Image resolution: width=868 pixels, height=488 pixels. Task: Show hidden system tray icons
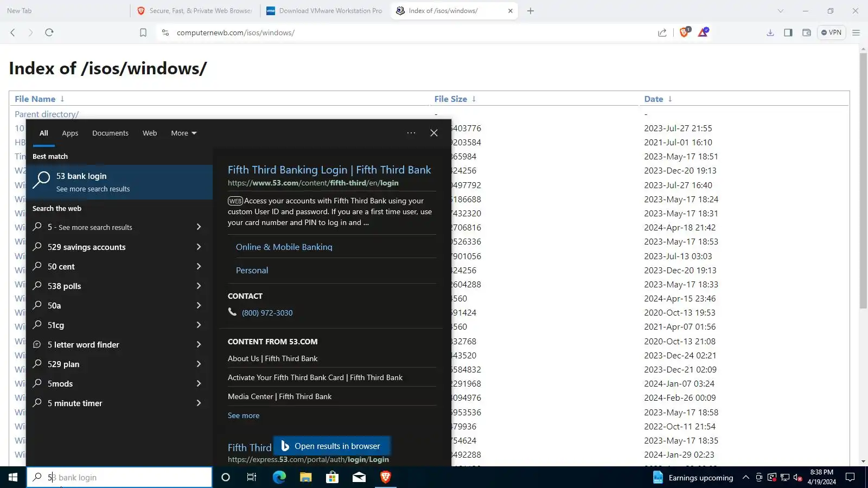(x=746, y=477)
